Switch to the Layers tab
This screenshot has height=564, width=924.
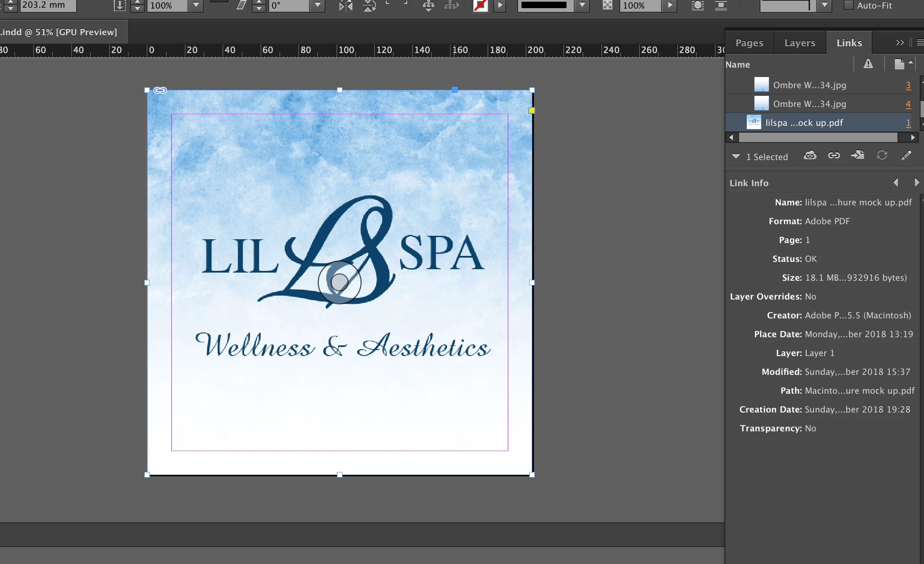799,43
